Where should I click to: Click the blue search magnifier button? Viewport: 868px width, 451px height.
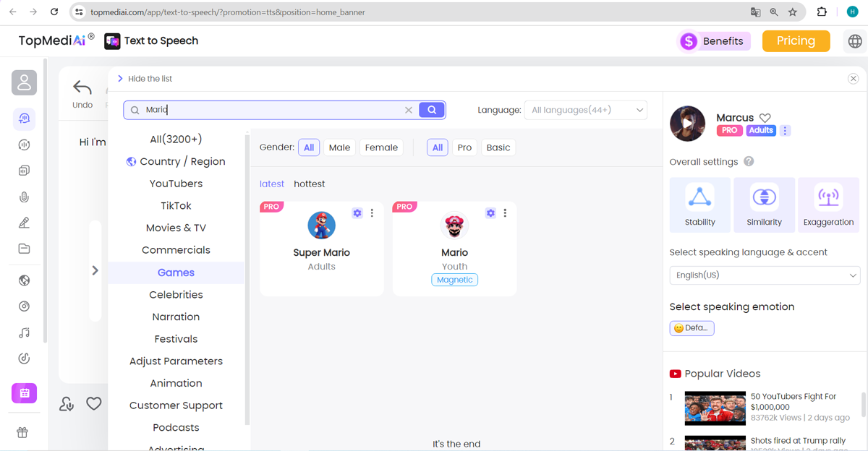click(x=432, y=110)
